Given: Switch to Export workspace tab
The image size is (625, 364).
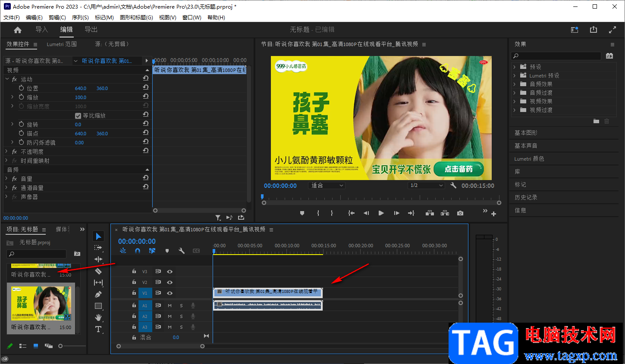Looking at the screenshot, I should tap(91, 30).
